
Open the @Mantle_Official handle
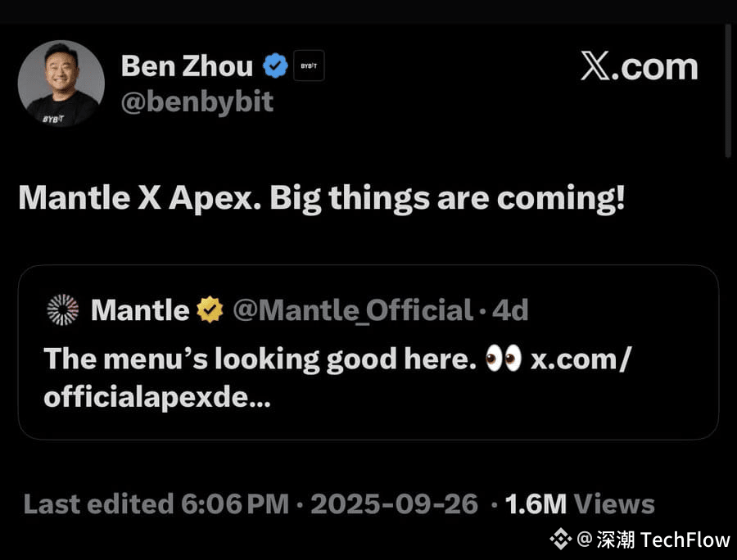[x=353, y=310]
